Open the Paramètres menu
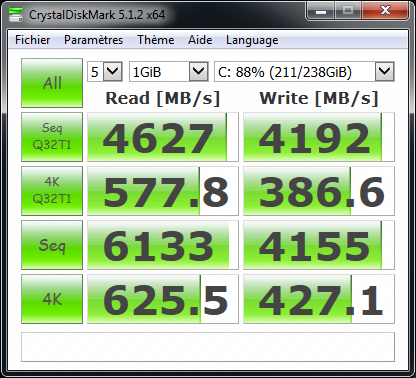Viewport: 416px width, 378px height. coord(93,40)
